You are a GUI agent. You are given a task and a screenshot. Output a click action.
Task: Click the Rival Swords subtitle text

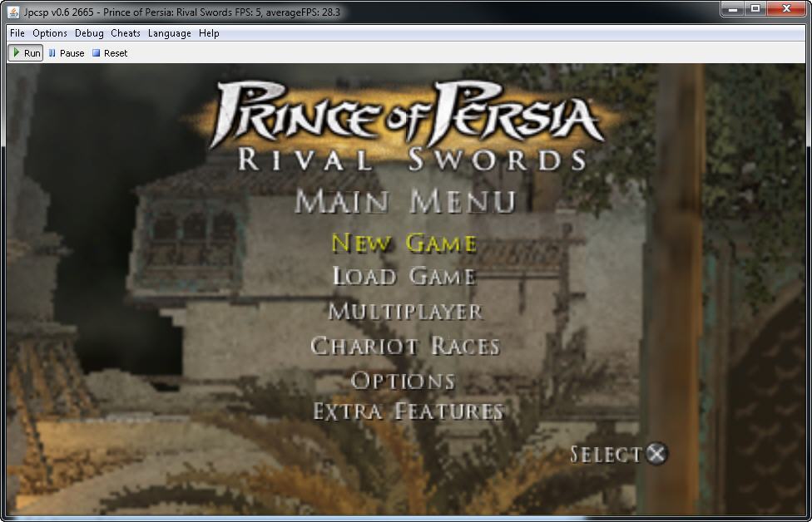click(x=412, y=160)
